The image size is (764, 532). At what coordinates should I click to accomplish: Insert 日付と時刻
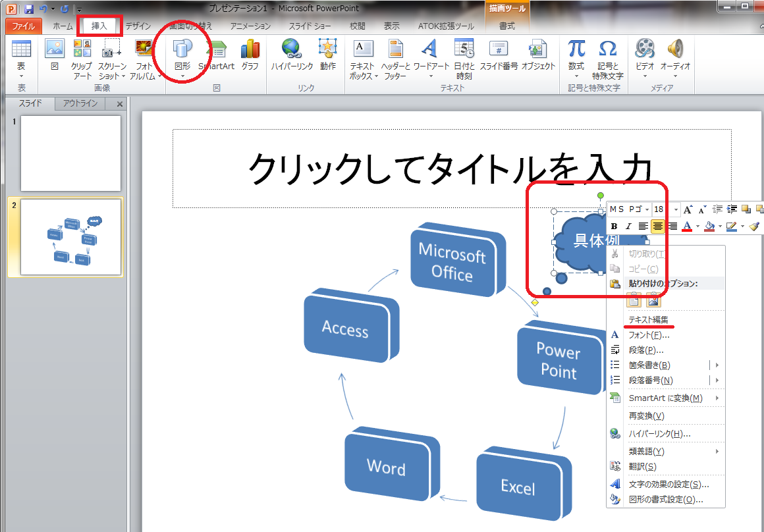[x=464, y=59]
